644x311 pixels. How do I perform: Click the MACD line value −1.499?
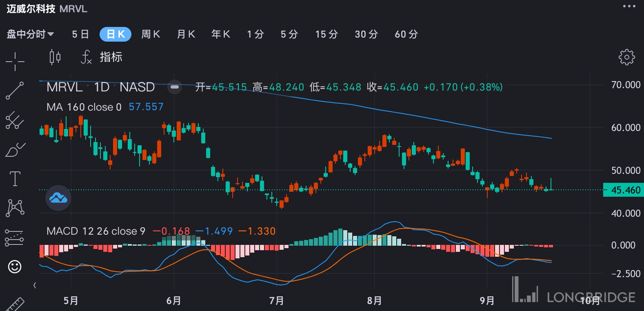214,231
